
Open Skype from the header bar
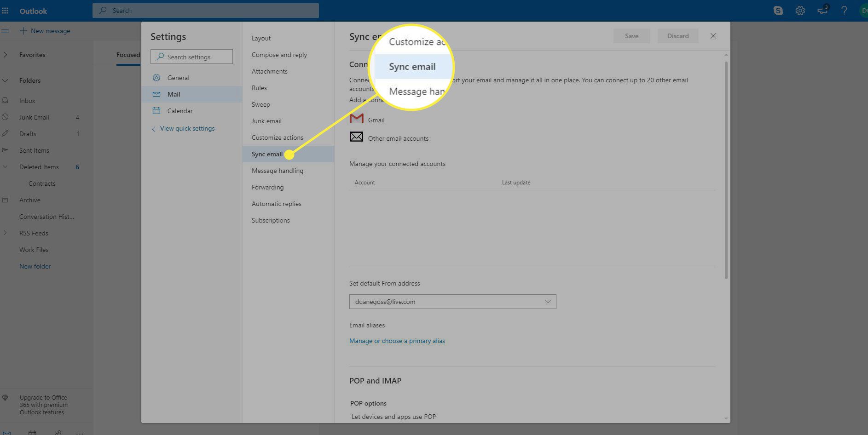click(x=778, y=11)
